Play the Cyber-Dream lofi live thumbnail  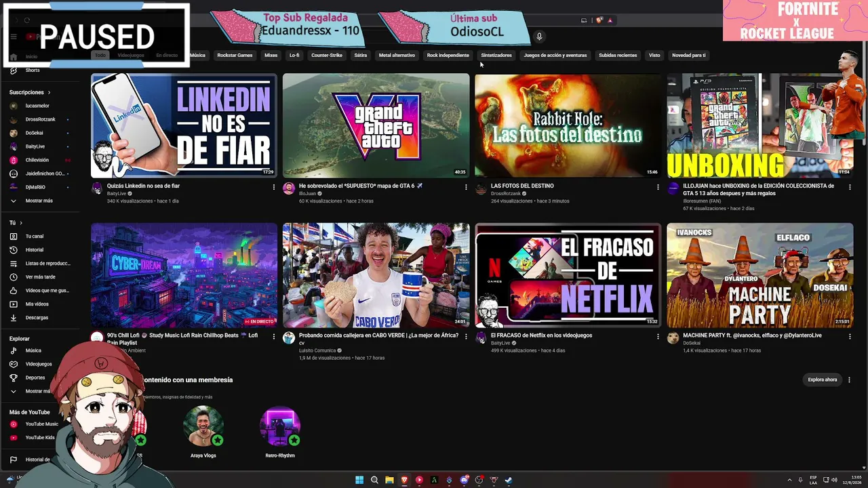click(184, 275)
